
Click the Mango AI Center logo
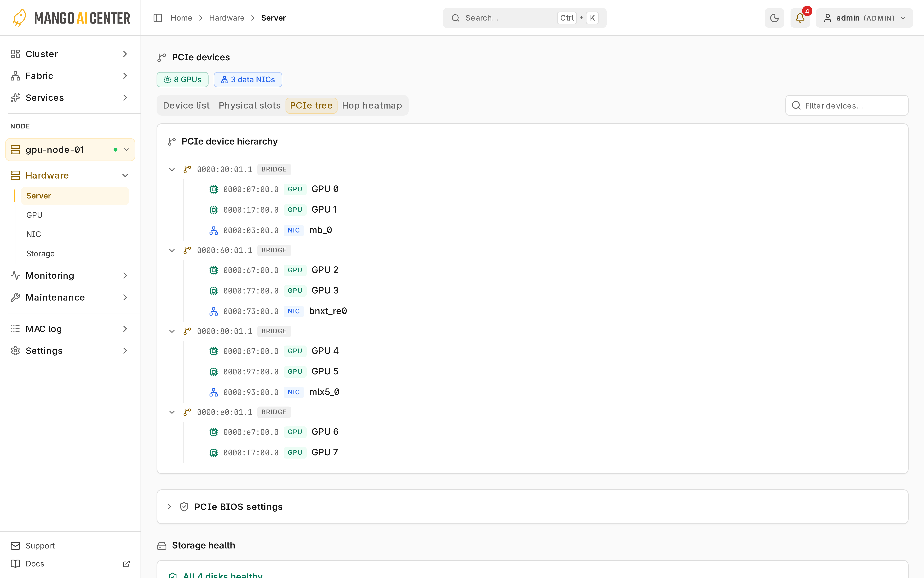click(71, 18)
